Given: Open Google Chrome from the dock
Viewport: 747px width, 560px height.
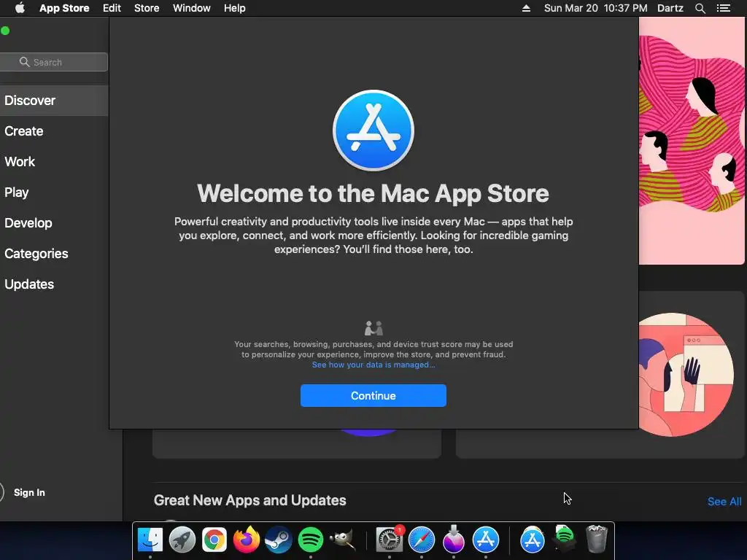Looking at the screenshot, I should point(214,540).
